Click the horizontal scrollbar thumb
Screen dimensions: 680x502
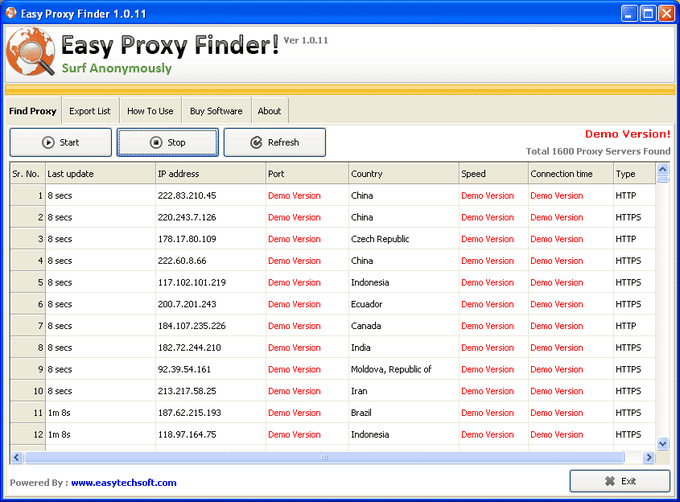click(324, 457)
